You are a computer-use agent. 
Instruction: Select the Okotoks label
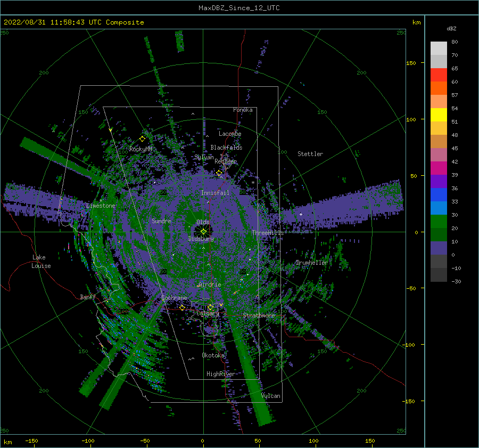point(213,355)
